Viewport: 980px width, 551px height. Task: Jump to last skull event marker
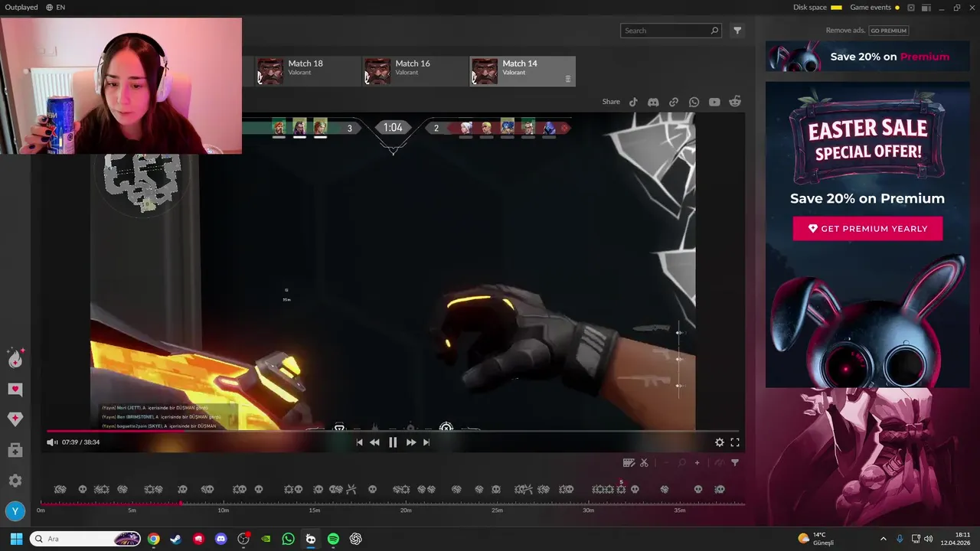720,489
